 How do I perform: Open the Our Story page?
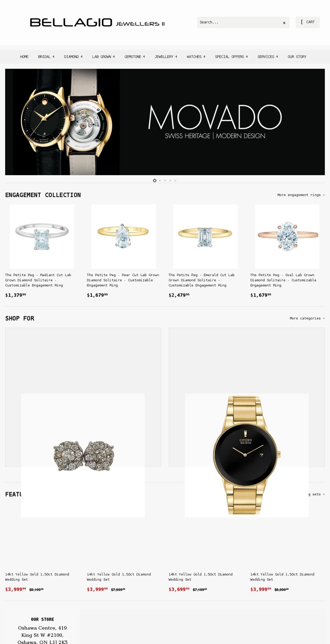tap(297, 57)
